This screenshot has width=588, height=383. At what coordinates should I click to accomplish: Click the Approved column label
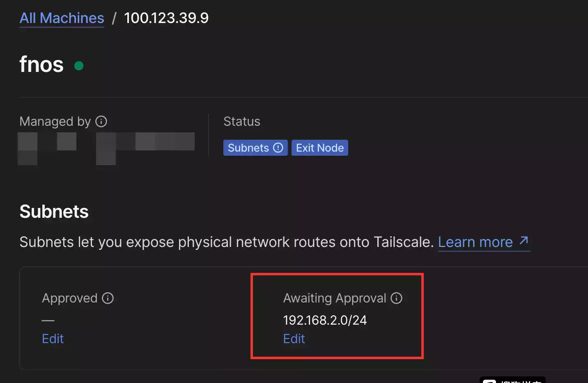69,298
